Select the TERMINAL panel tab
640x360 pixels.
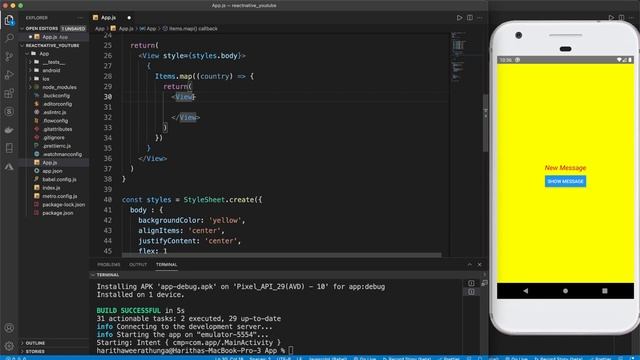click(167, 264)
